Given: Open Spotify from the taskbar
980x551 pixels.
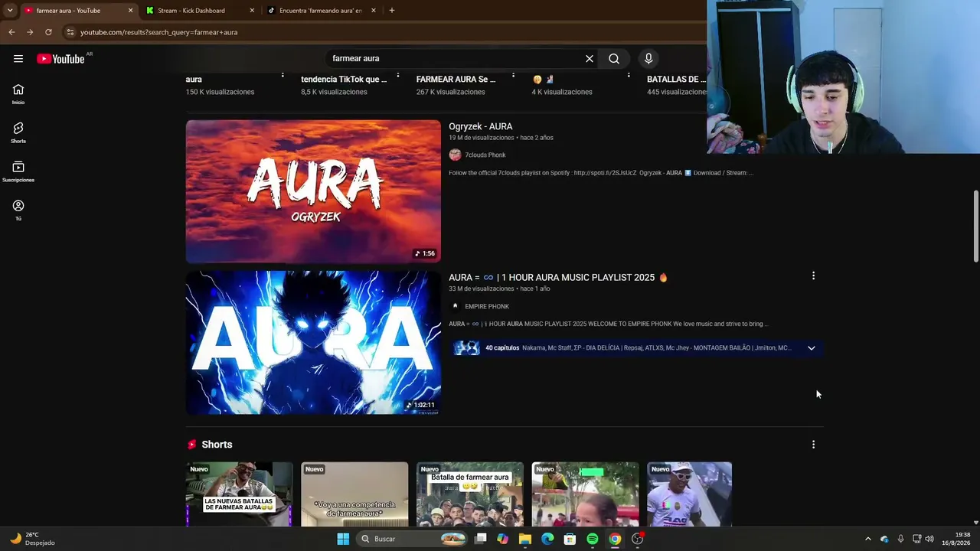Looking at the screenshot, I should 593,539.
